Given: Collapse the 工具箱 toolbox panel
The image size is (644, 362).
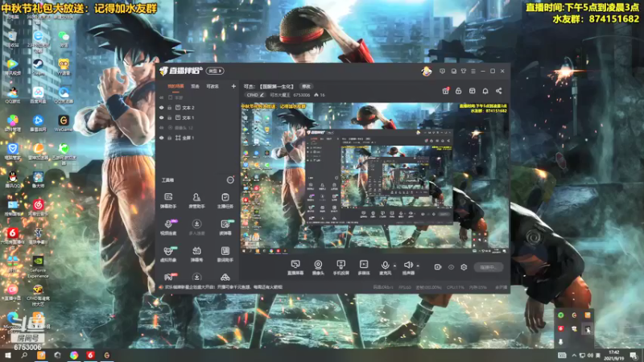Looking at the screenshot, I should pos(230,180).
